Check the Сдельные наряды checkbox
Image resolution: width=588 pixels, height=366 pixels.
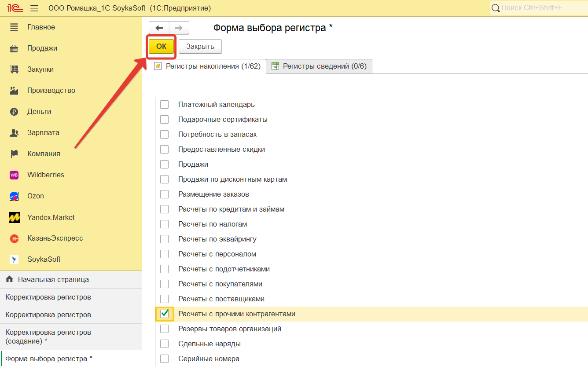pyautogui.click(x=164, y=344)
